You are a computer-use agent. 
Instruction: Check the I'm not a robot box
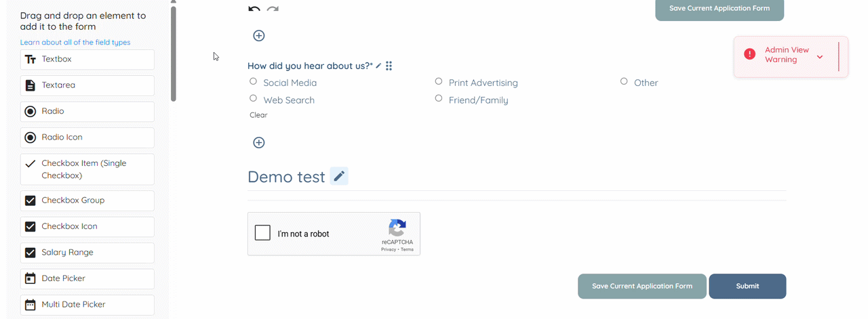(262, 233)
